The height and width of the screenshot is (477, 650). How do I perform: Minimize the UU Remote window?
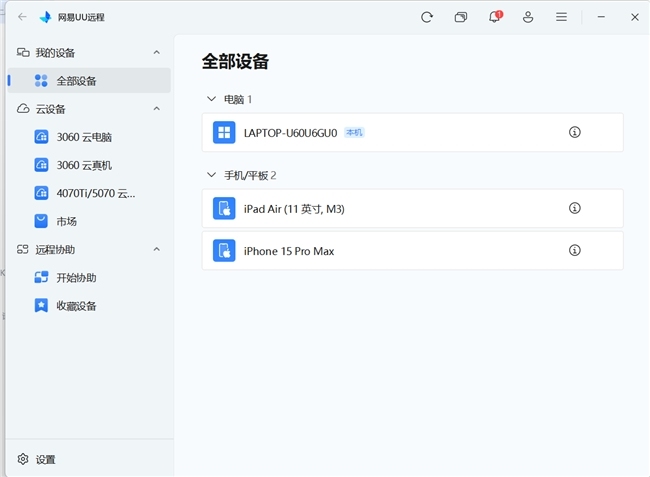tap(601, 17)
